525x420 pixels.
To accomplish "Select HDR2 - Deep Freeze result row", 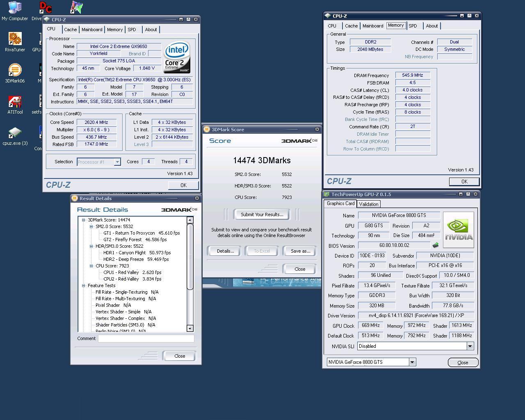I will pos(136,259).
